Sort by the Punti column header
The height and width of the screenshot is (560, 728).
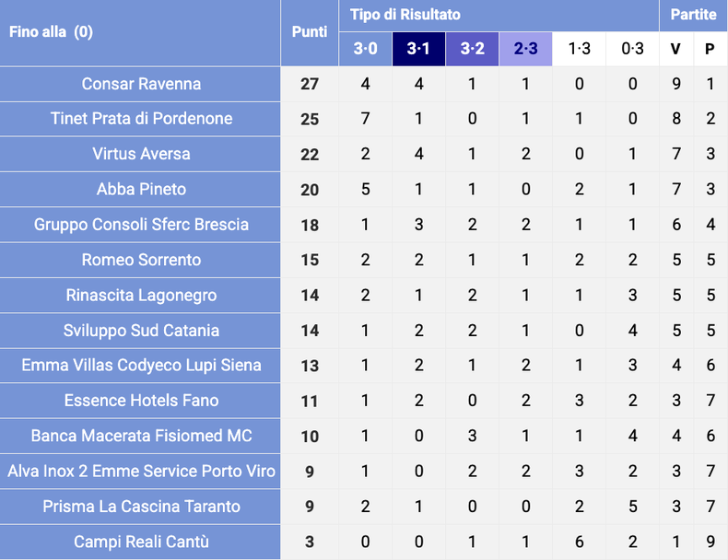tap(310, 31)
